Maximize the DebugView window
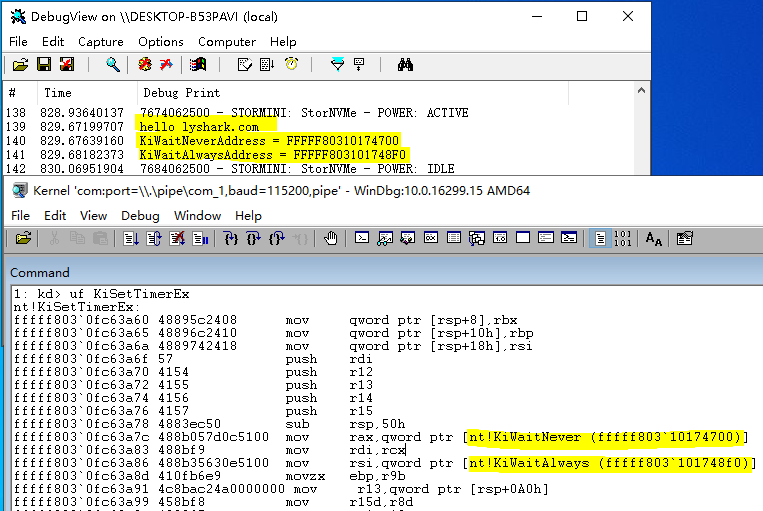This screenshot has height=511, width=763. pyautogui.click(x=582, y=17)
